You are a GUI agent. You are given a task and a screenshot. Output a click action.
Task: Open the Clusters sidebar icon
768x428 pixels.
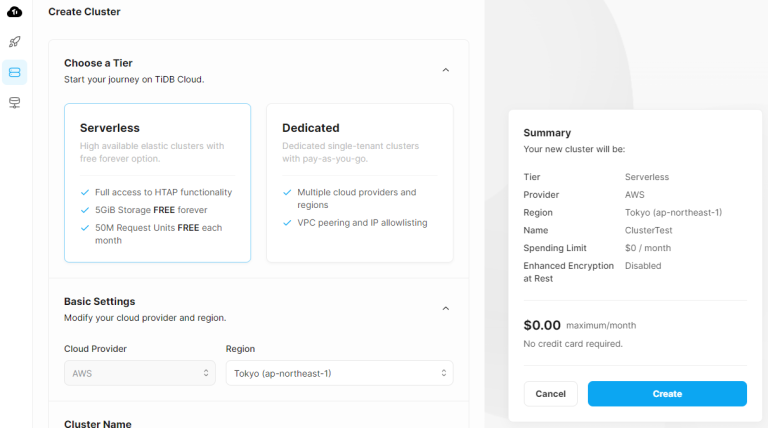pyautogui.click(x=15, y=72)
